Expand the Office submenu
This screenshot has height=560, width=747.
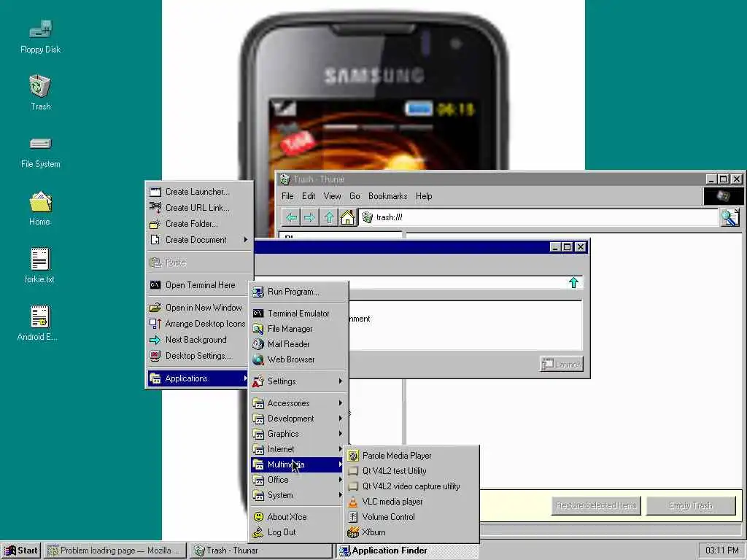(x=298, y=480)
